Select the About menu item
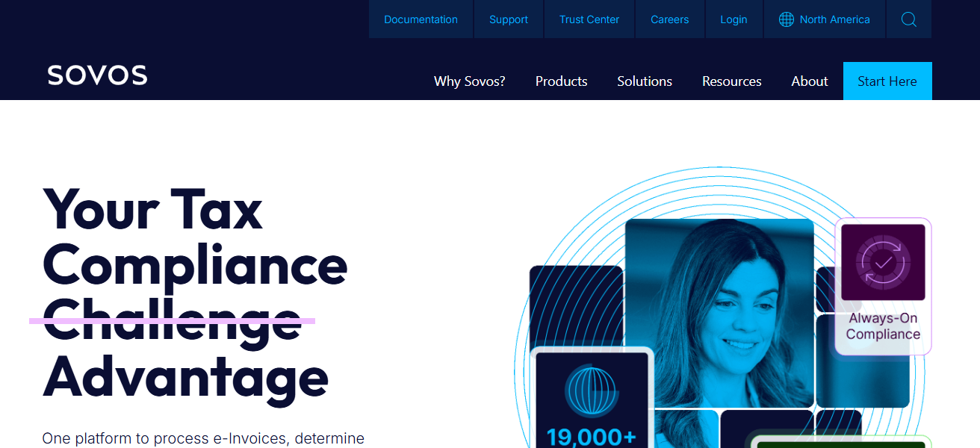The image size is (980, 448). click(x=809, y=81)
